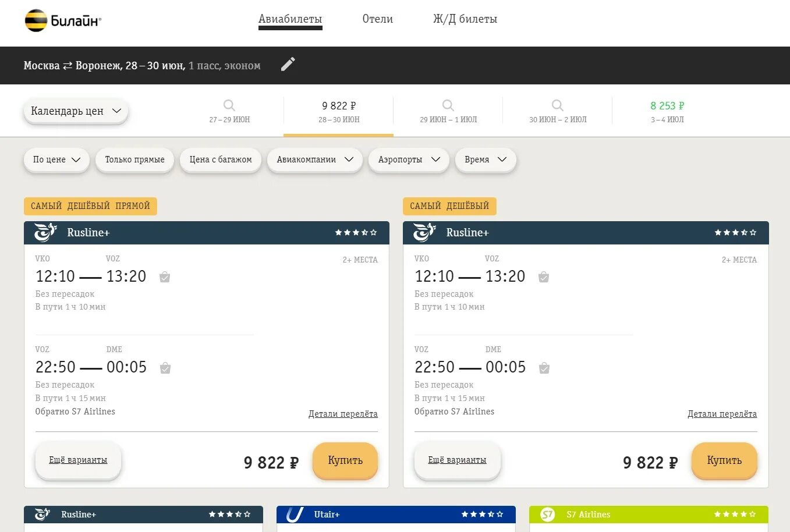The width and height of the screenshot is (790, 532).
Task: View Детали перелёта in САМЫЙ ДЕШЁВЫЙ card
Action: coord(722,414)
